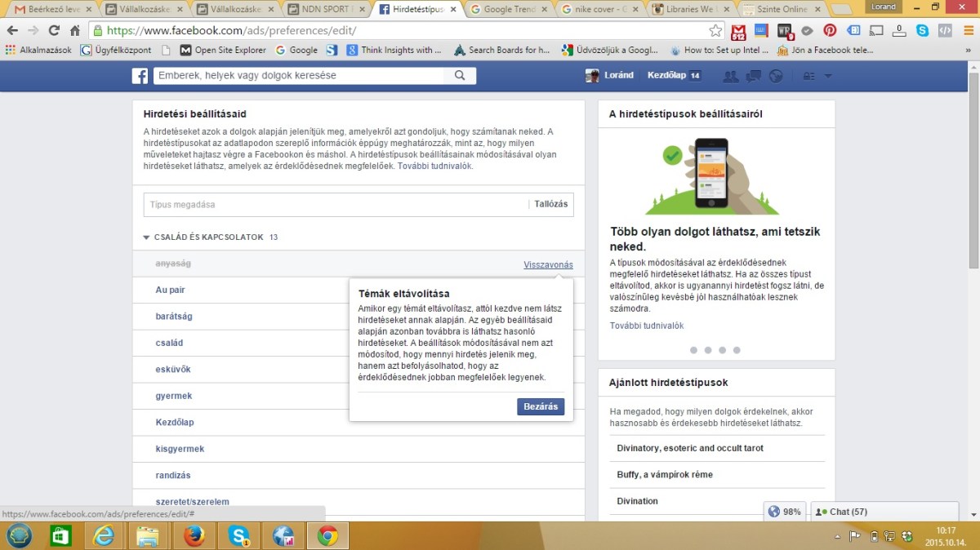
Task: Open the privacy shortcuts lock icon
Action: coord(808,76)
